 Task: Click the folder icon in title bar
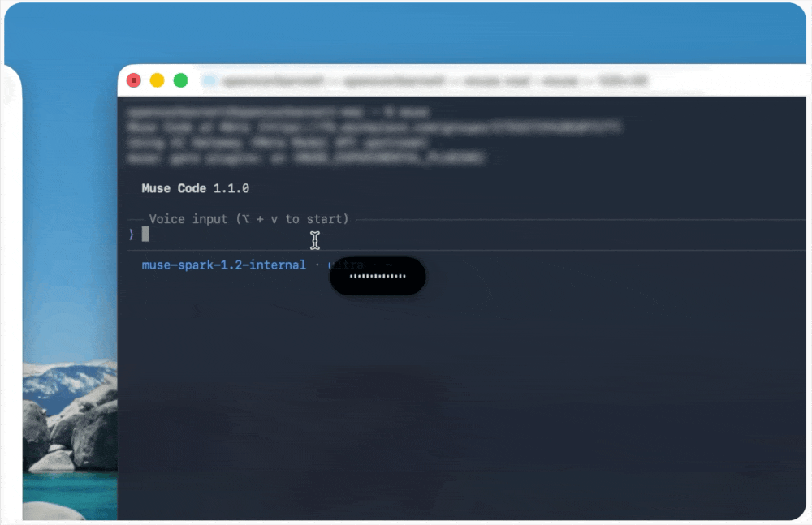click(209, 81)
